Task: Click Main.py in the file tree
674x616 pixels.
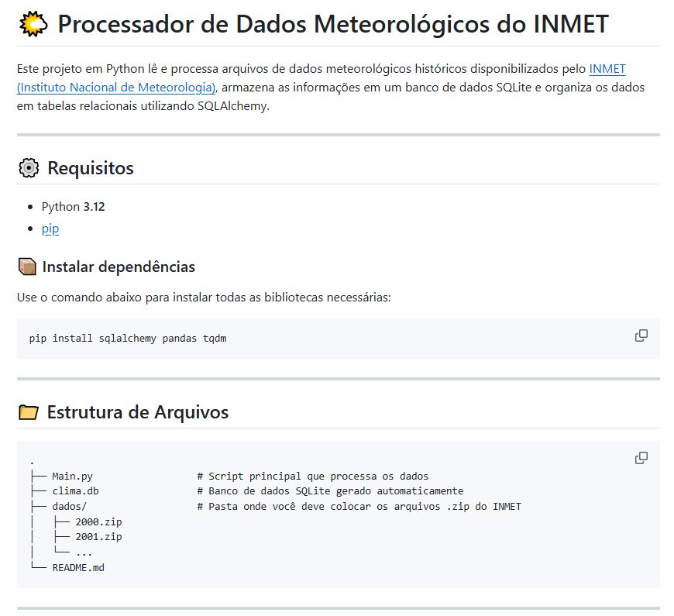Action: click(73, 476)
